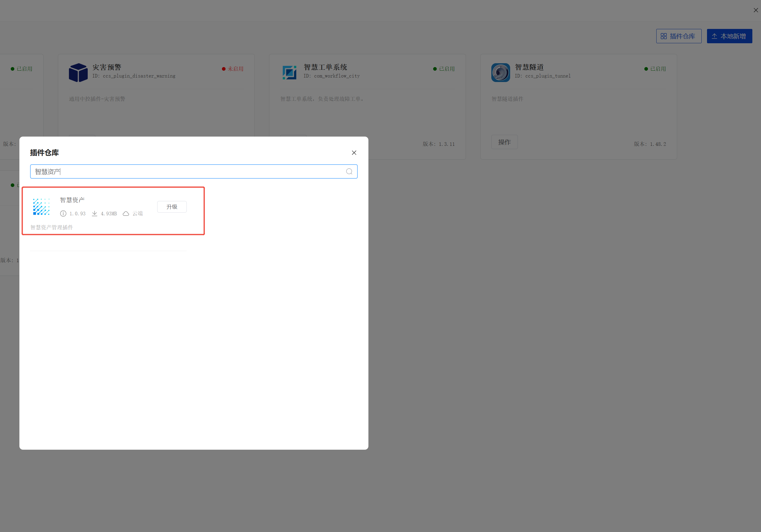
Task: Click the 1.0.93 version number text
Action: click(77, 214)
